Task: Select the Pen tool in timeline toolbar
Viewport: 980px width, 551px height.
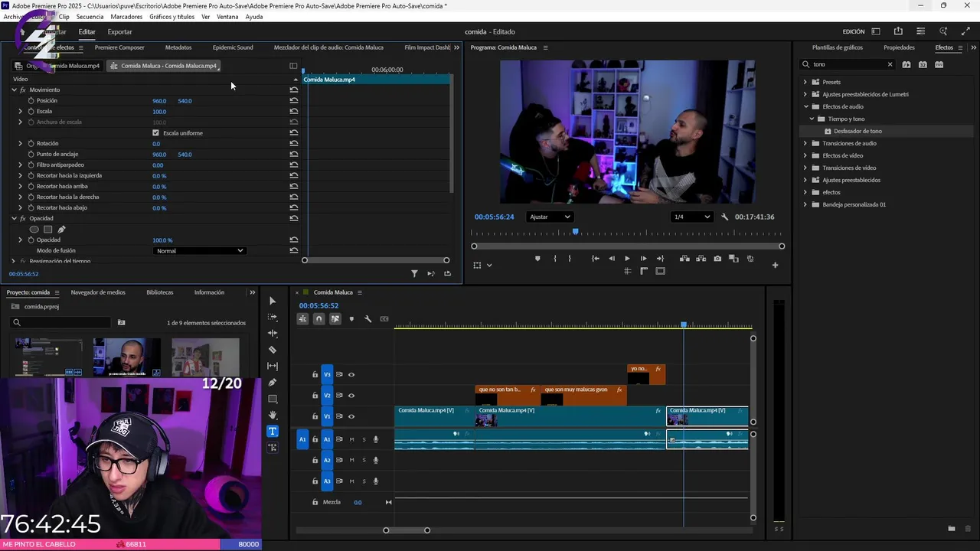Action: [x=273, y=382]
